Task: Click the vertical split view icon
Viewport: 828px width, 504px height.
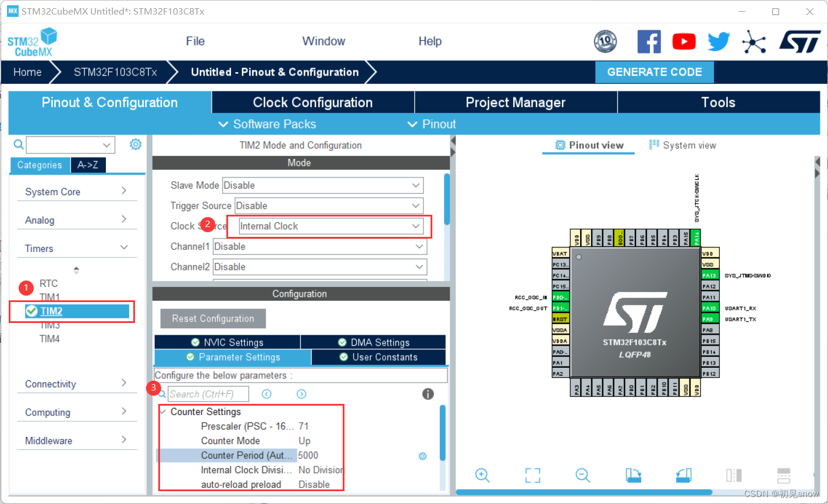Action: click(x=733, y=475)
